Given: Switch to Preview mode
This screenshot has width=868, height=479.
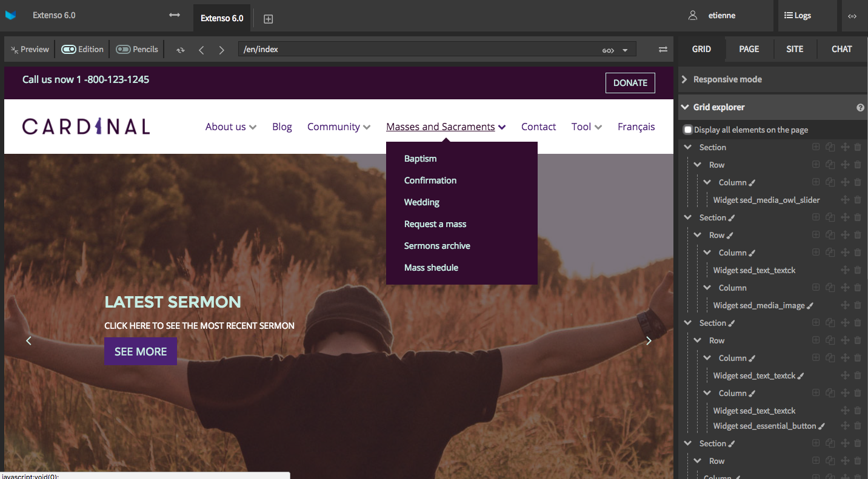Looking at the screenshot, I should click(x=30, y=49).
